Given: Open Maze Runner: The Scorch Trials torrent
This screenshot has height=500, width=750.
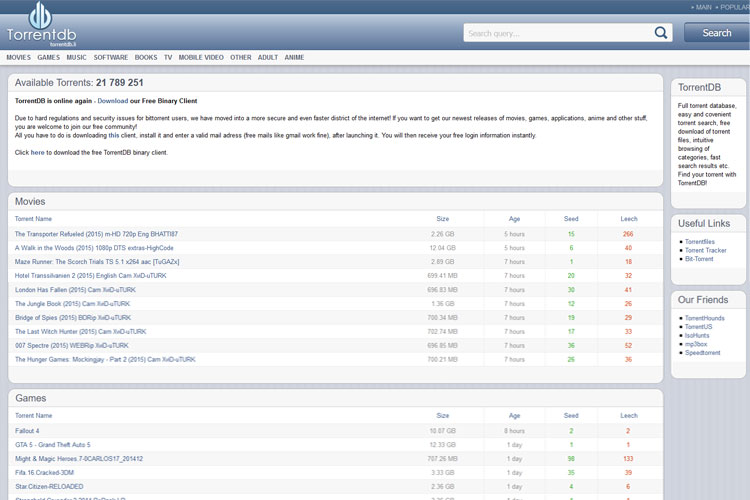Looking at the screenshot, I should coord(97,262).
